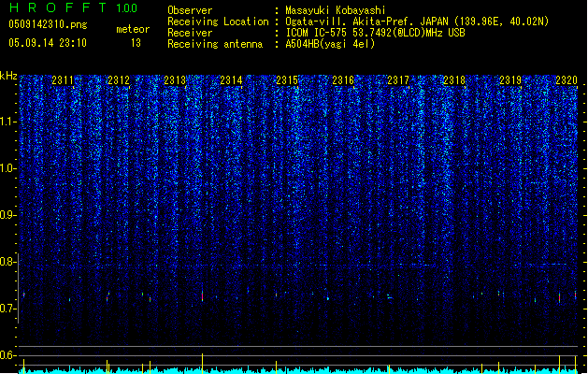Click the kHz axis unit label
Viewport: 588px width, 374px height.
8,76
